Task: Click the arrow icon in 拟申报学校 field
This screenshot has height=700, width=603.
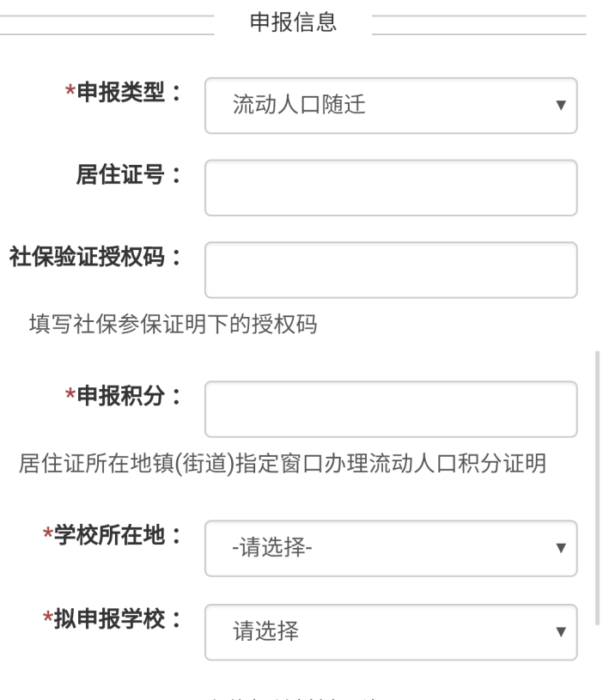Action: click(561, 632)
